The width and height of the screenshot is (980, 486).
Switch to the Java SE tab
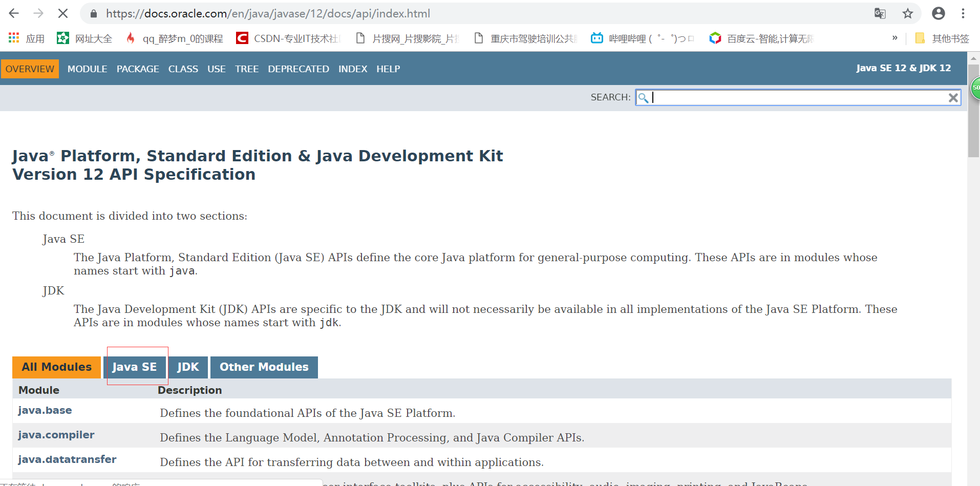[x=135, y=367]
